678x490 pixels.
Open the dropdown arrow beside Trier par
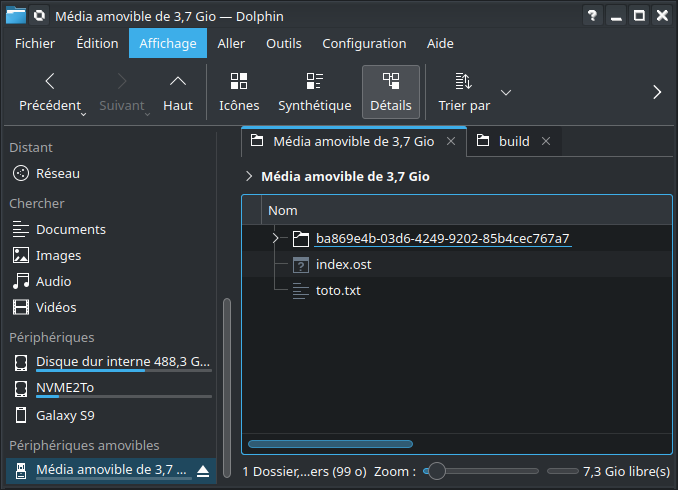[x=506, y=92]
